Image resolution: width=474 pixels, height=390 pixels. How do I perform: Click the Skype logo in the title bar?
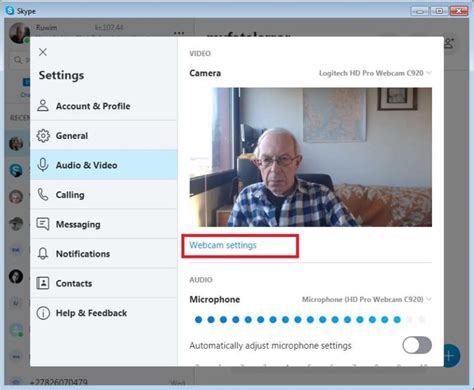pos(10,11)
